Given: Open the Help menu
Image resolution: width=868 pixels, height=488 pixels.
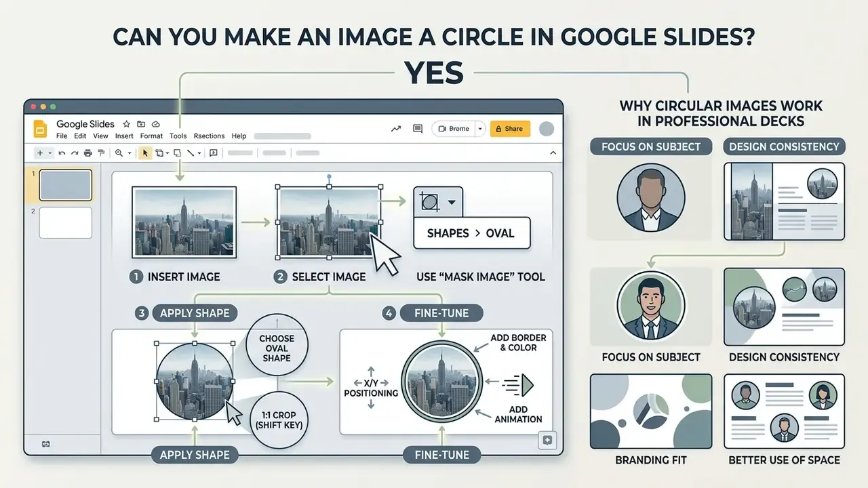Looking at the screenshot, I should coord(239,136).
